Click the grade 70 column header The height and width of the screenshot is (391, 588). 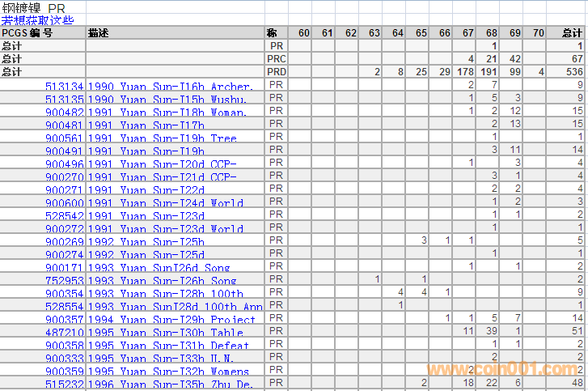click(x=539, y=33)
